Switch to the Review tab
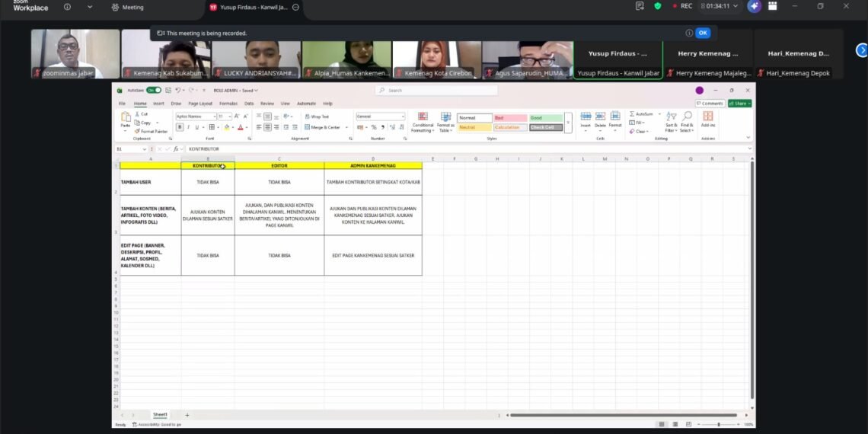 pos(266,104)
